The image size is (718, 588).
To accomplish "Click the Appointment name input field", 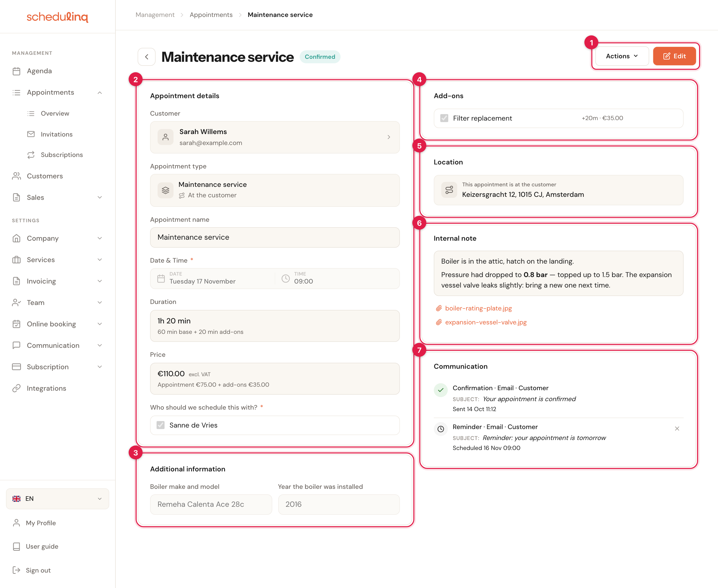I will click(x=275, y=237).
